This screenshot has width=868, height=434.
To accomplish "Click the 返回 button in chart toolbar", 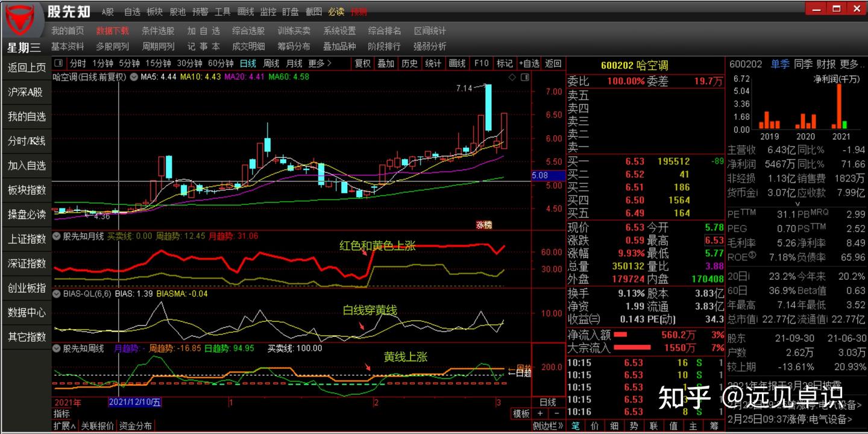I will (553, 63).
